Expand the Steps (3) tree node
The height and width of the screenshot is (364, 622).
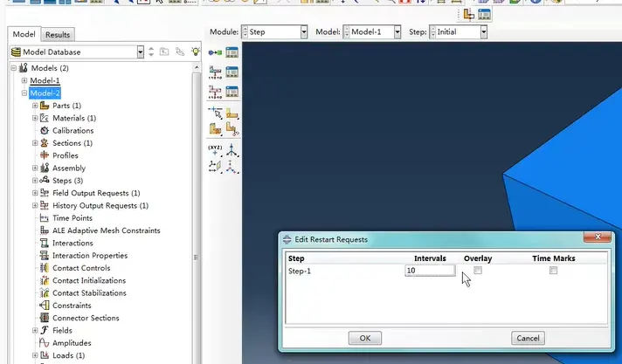[x=35, y=181]
